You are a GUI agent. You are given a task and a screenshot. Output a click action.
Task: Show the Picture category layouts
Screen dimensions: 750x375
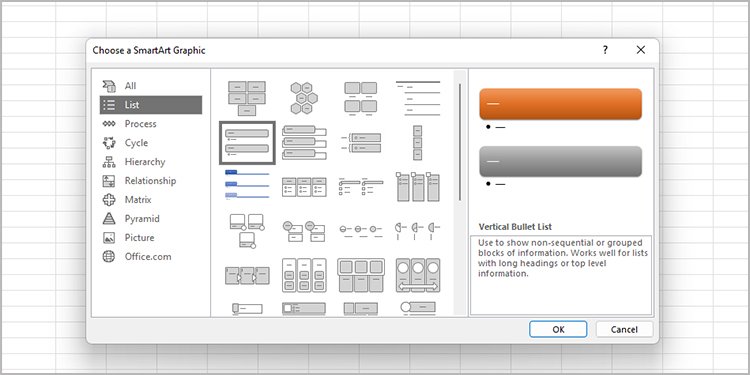pyautogui.click(x=151, y=237)
